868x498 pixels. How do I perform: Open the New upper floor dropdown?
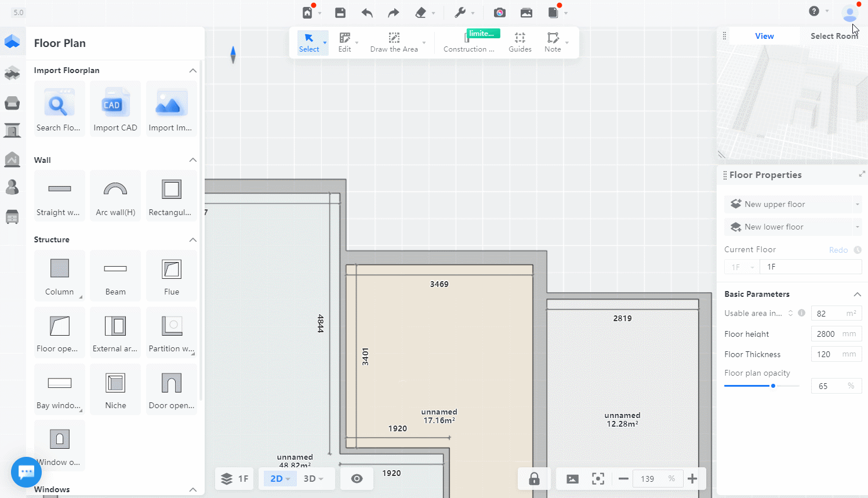click(857, 205)
